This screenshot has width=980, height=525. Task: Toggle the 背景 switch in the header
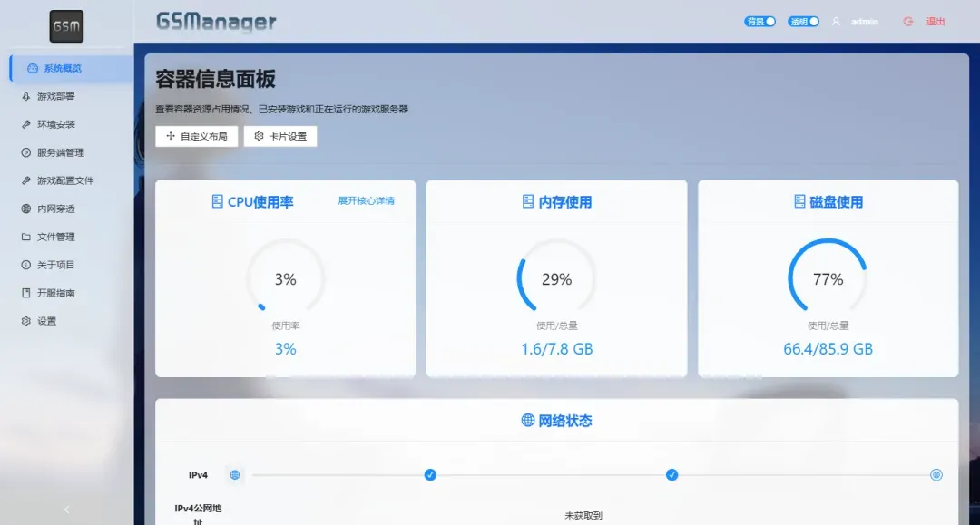759,21
